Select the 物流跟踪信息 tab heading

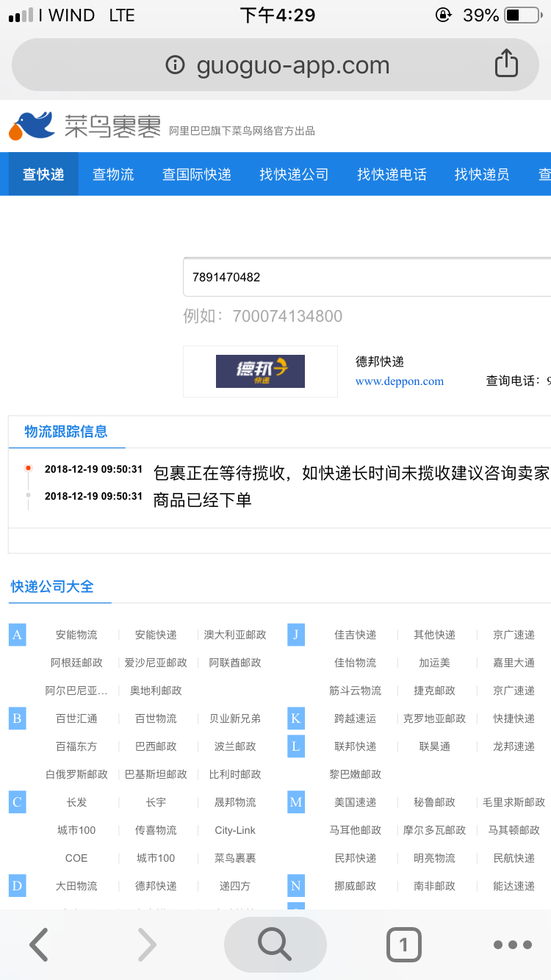(66, 431)
